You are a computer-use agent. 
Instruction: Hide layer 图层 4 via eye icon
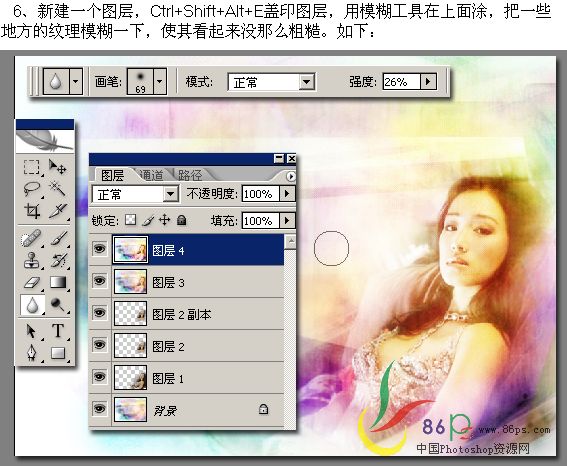(x=99, y=249)
